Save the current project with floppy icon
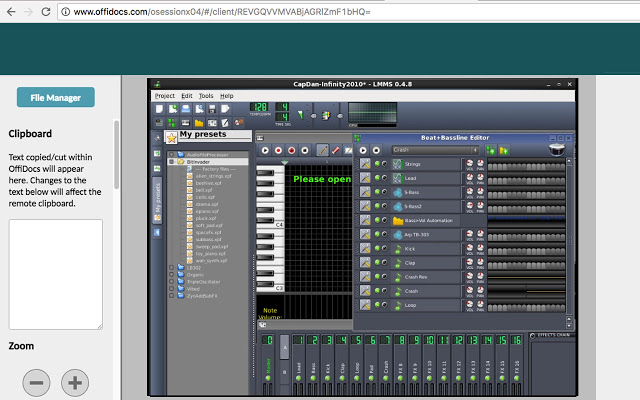The height and width of the screenshot is (400, 640). [212, 109]
